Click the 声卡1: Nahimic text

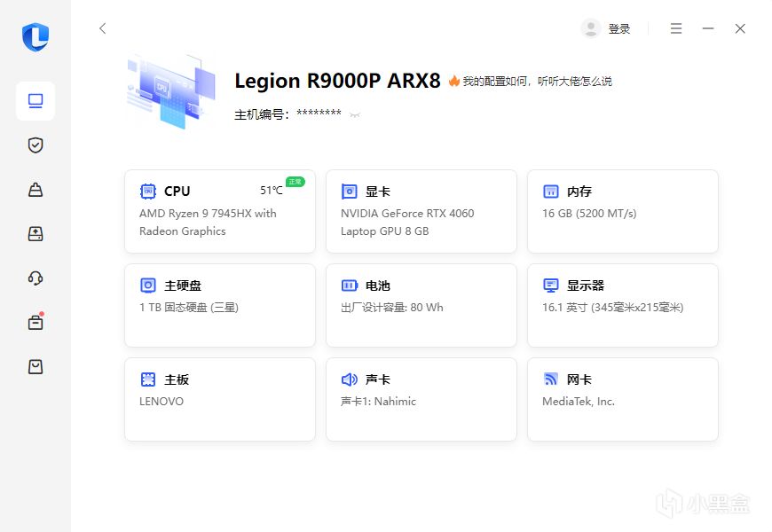[378, 401]
